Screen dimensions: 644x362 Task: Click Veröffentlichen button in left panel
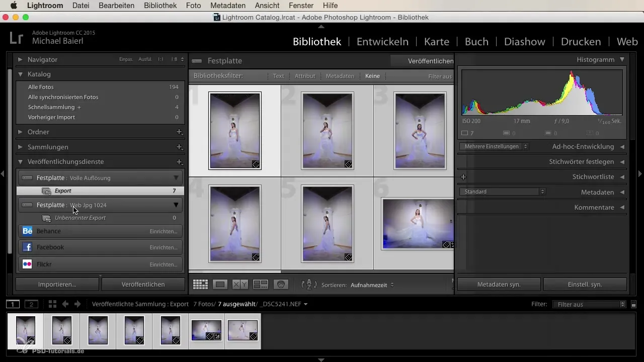143,284
